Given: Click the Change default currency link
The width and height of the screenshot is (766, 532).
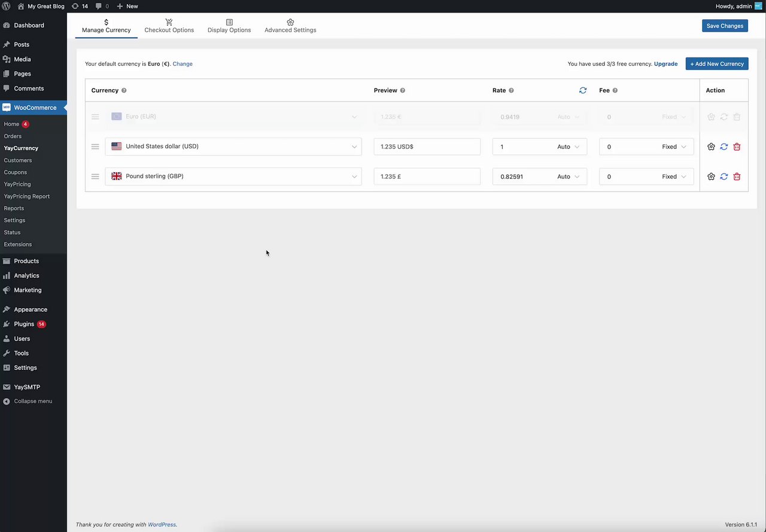Looking at the screenshot, I should point(183,63).
